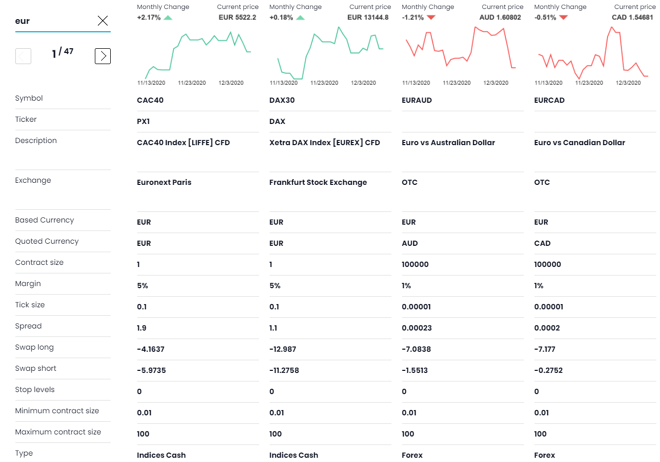
Task: Click the Description row label
Action: click(36, 141)
